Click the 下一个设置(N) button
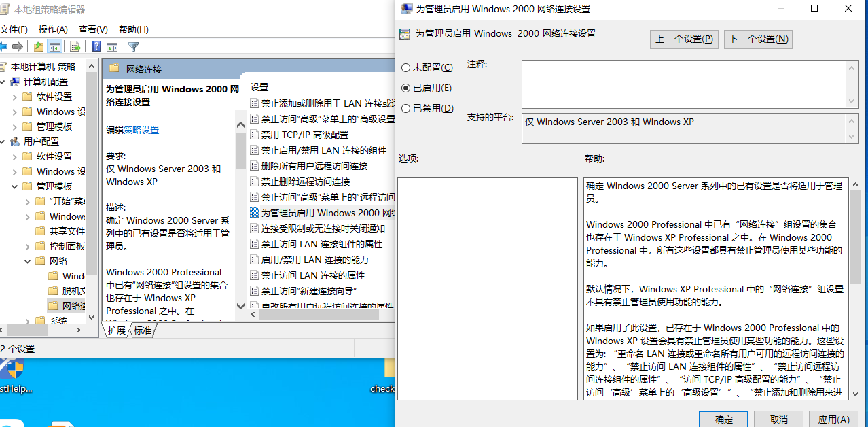This screenshot has width=868, height=427. point(758,39)
